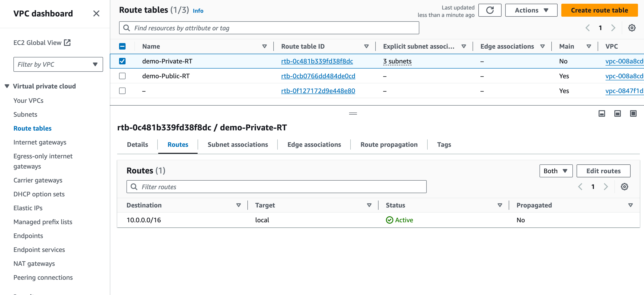This screenshot has width=644, height=295.
Task: Sort by Edge associations column arrow
Action: pyautogui.click(x=542, y=46)
